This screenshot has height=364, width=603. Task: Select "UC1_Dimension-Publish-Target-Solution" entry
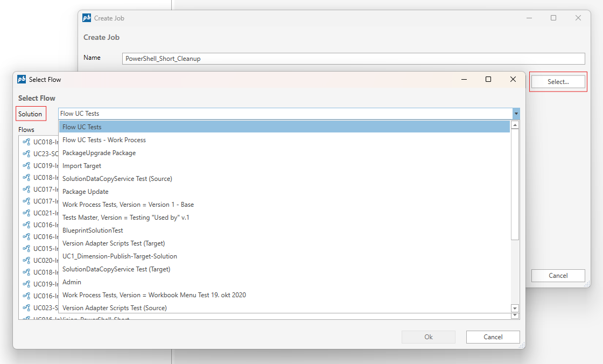pyautogui.click(x=120, y=256)
